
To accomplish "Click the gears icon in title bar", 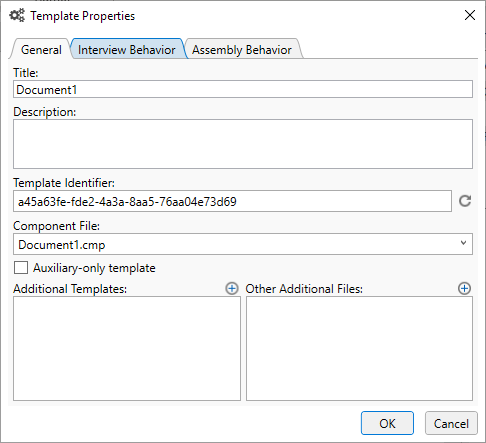I will click(x=17, y=15).
